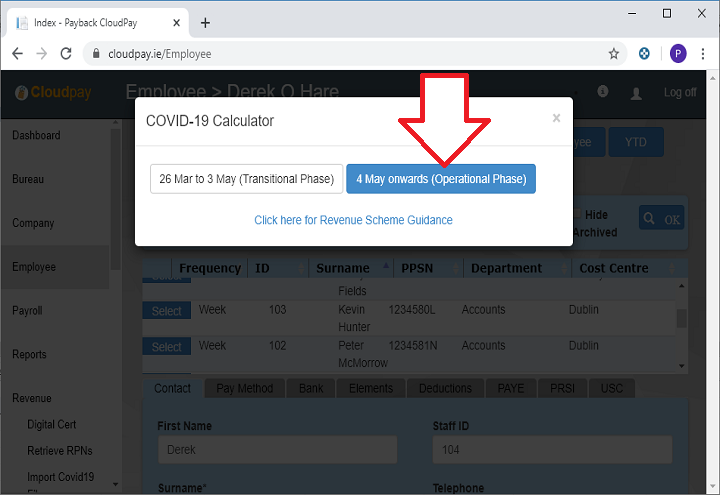Choose 4 May onwards Operational Phase
The height and width of the screenshot is (495, 720).
(441, 179)
